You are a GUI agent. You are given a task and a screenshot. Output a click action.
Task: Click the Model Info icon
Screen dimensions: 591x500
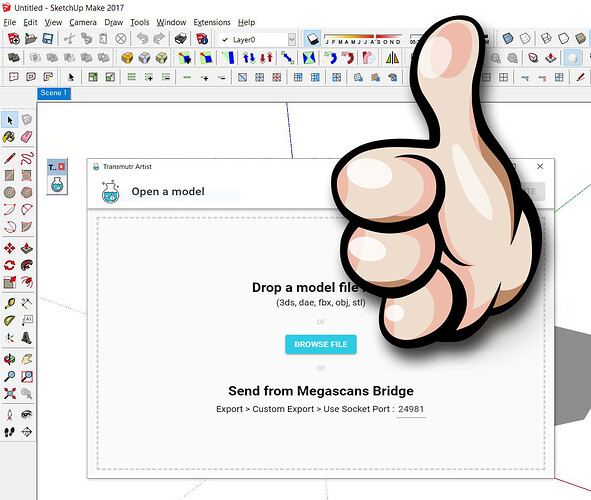click(202, 39)
